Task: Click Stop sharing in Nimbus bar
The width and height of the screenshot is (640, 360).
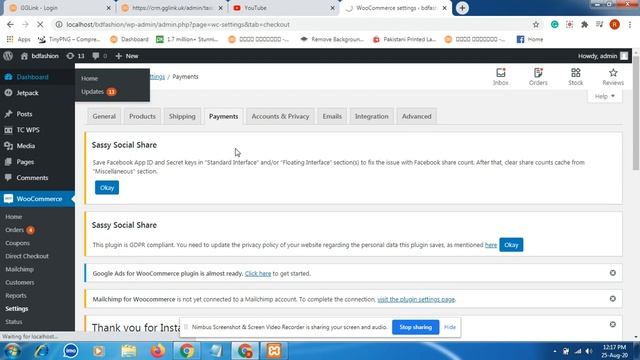Action: [416, 327]
